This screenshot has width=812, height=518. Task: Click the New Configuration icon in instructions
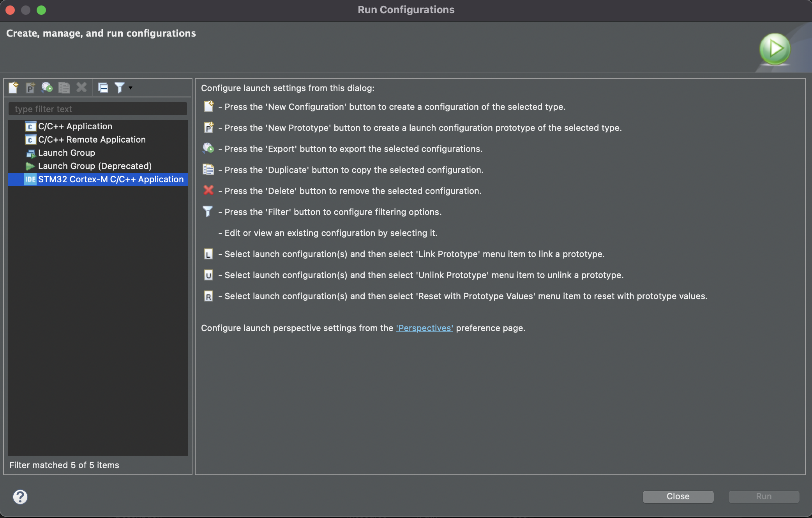pos(208,106)
